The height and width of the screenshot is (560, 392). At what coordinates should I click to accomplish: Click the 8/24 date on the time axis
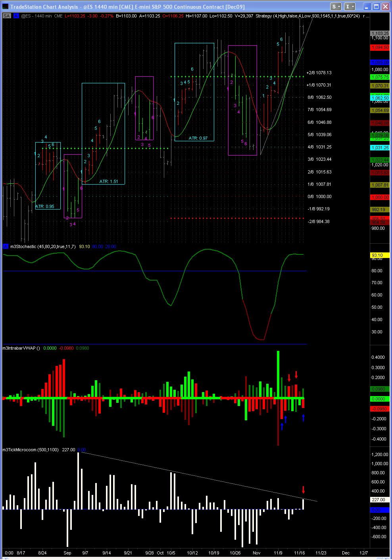pyautogui.click(x=42, y=553)
